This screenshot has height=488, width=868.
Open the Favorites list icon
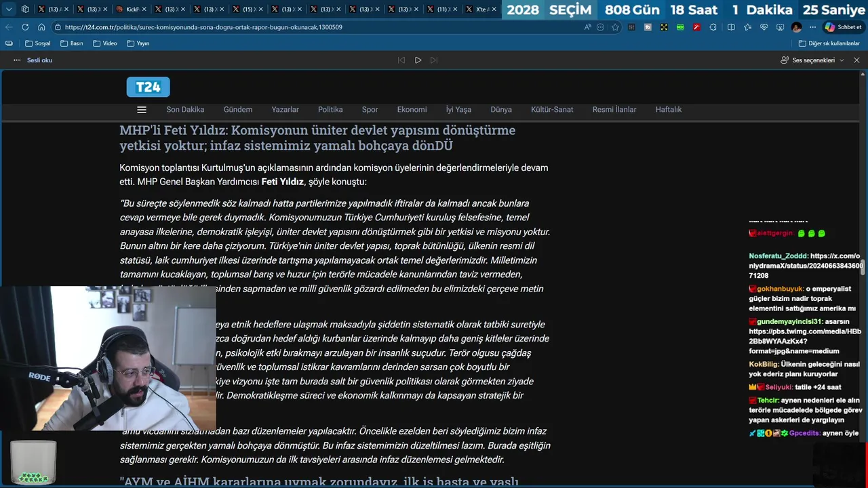coord(747,27)
